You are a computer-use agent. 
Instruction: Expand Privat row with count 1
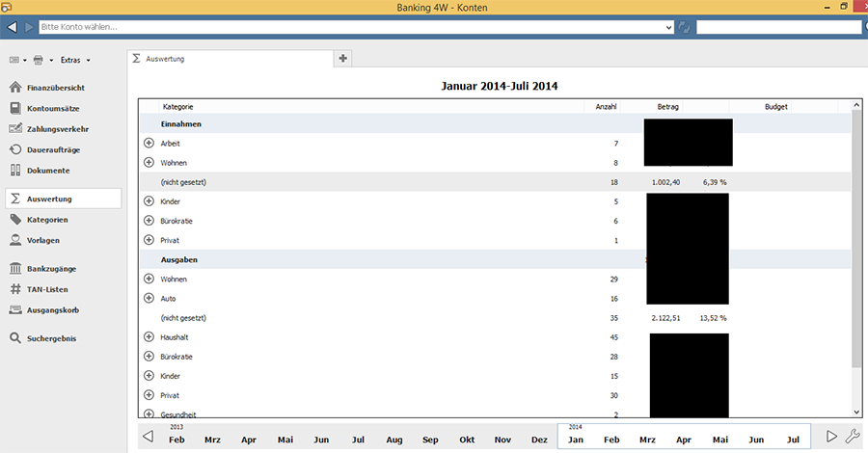point(149,239)
